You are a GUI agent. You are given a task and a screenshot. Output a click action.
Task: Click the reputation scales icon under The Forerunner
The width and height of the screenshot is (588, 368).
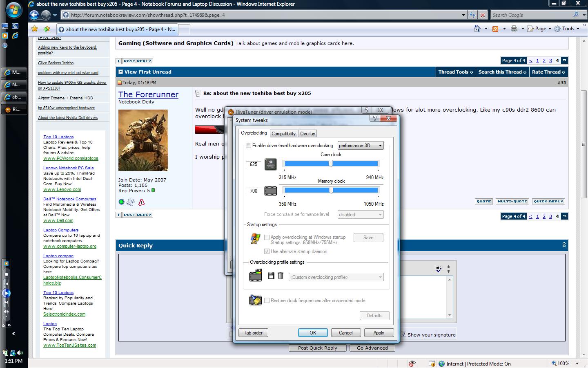pyautogui.click(x=131, y=202)
